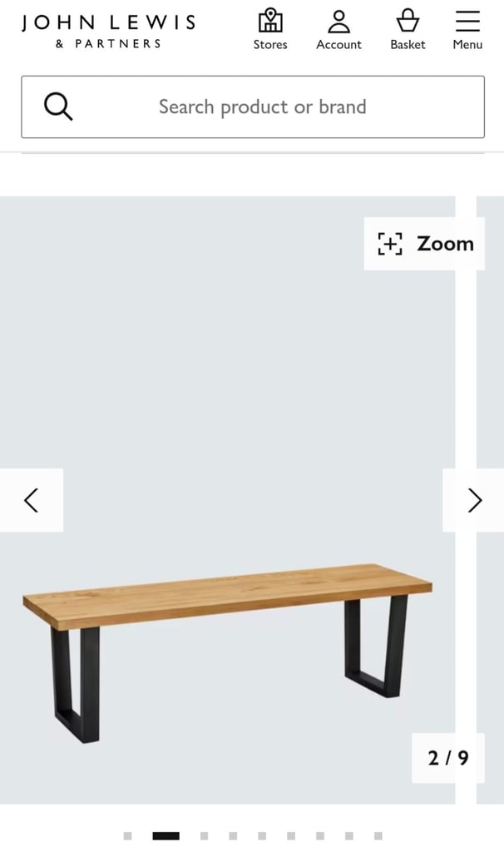Jump to the sixth carousel dot
Screen dimensions: 504x852
(291, 835)
